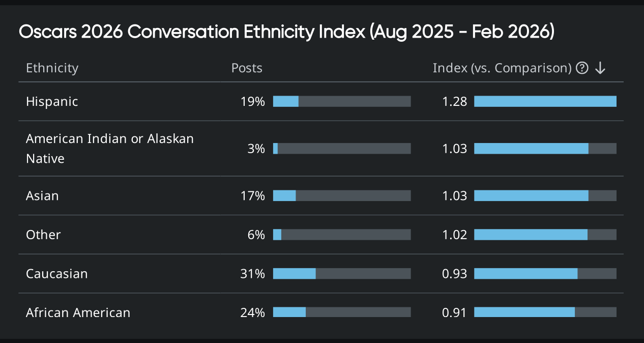
Task: Select the Other ethnicity row
Action: (43, 235)
